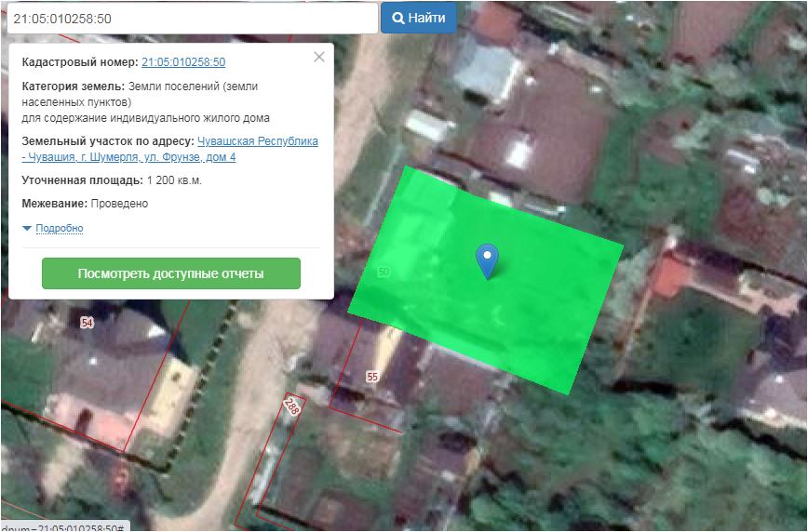The image size is (808, 532).
Task: Click the Земельный участок по адресу label
Action: (107, 141)
